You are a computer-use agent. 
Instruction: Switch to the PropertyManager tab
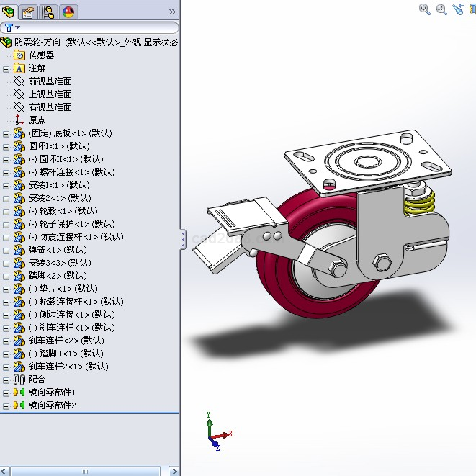(x=28, y=12)
